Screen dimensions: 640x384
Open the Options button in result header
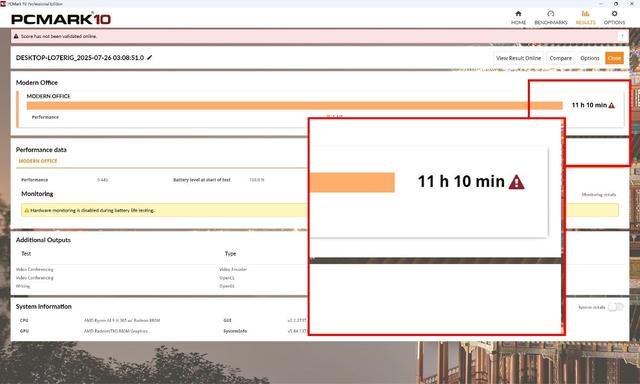coord(589,58)
